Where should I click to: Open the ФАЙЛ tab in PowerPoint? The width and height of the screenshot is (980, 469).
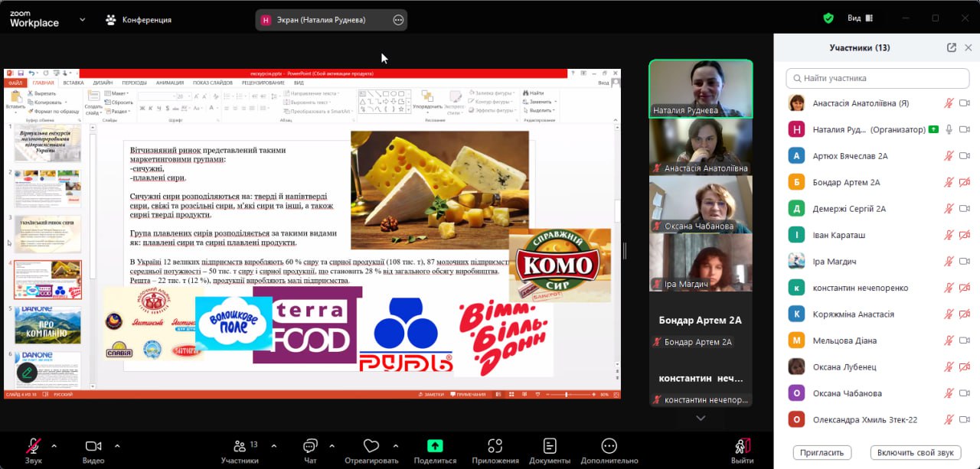[15, 83]
